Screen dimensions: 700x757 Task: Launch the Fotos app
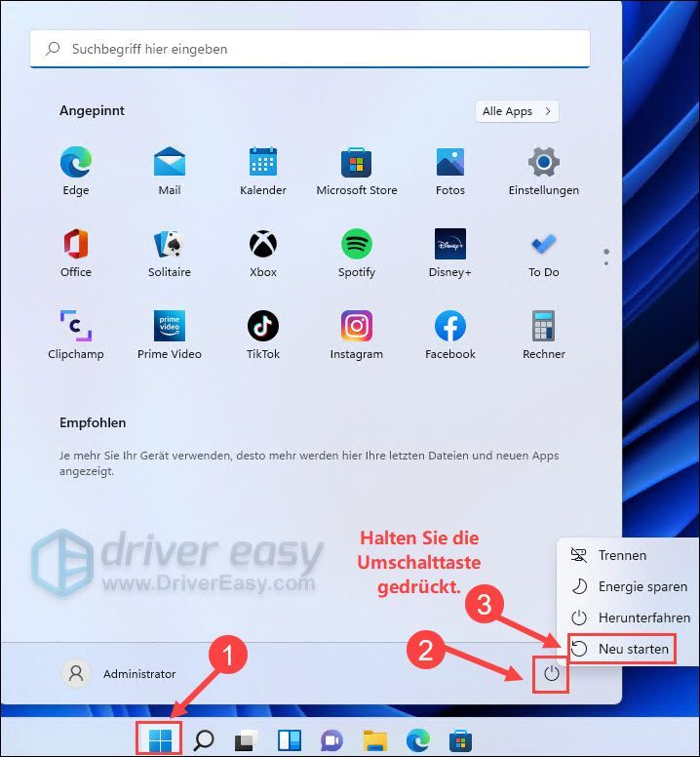coord(450,171)
